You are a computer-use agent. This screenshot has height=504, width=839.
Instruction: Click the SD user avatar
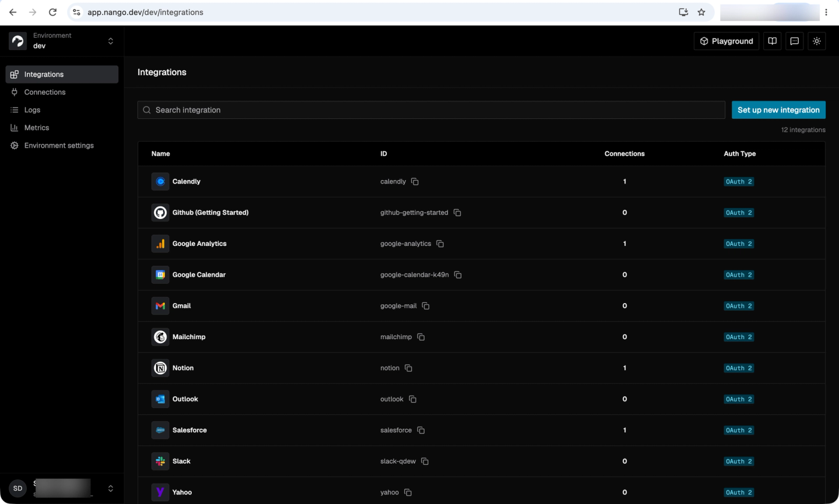pyautogui.click(x=17, y=488)
